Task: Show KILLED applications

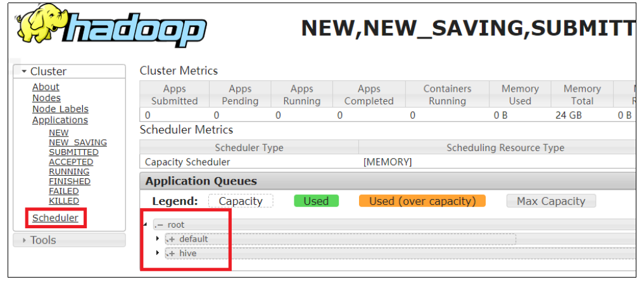Action: pyautogui.click(x=64, y=201)
